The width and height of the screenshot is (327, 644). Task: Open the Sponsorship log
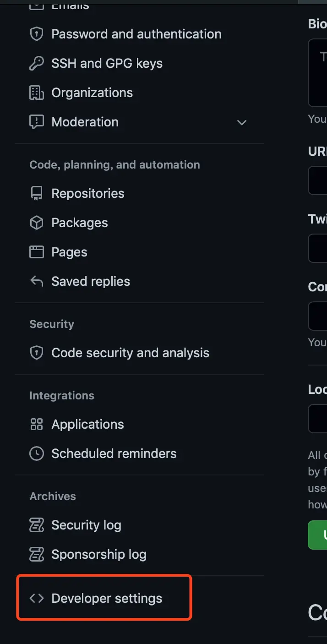point(98,555)
